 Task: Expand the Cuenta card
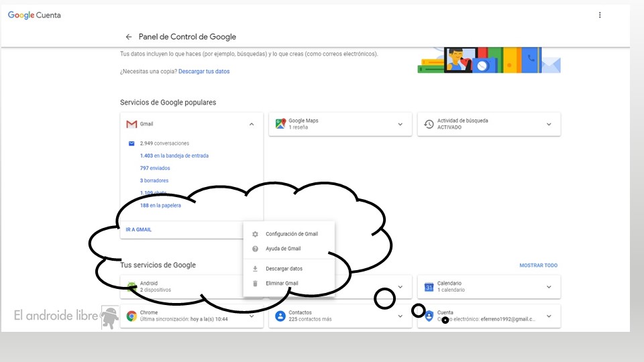tap(549, 316)
